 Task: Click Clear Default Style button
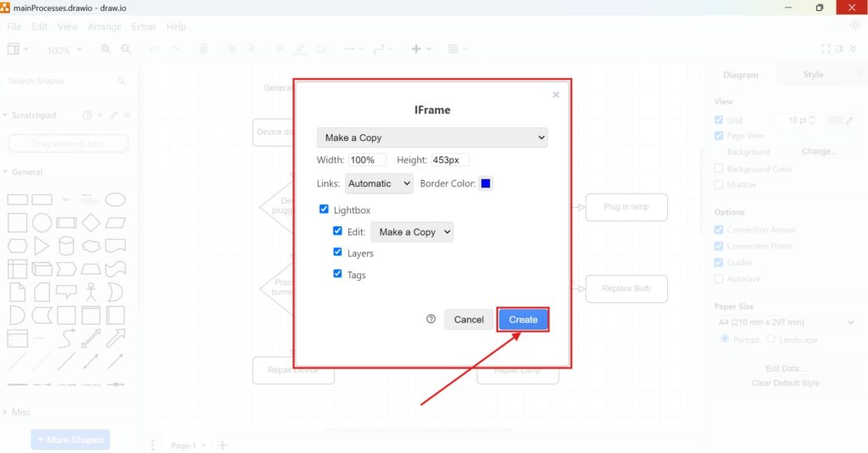pyautogui.click(x=786, y=383)
